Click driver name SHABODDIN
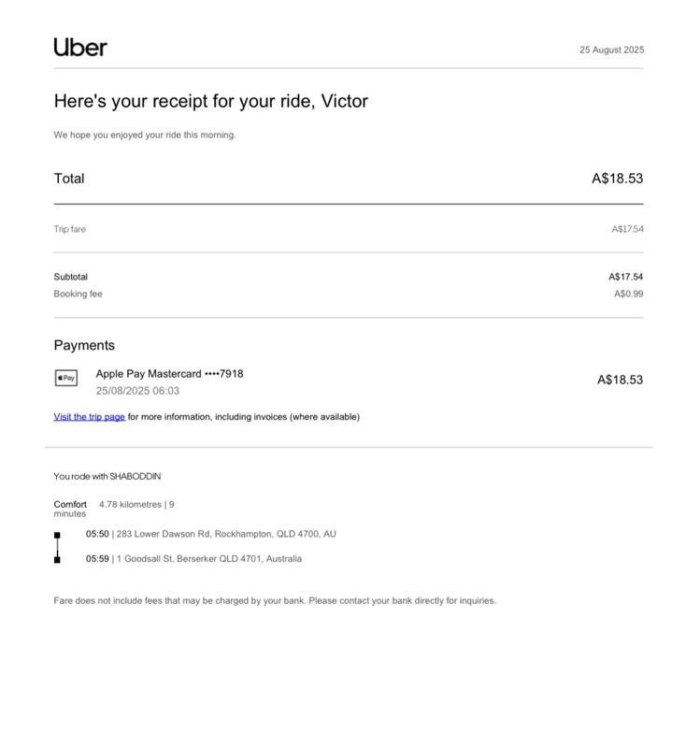 tap(136, 476)
